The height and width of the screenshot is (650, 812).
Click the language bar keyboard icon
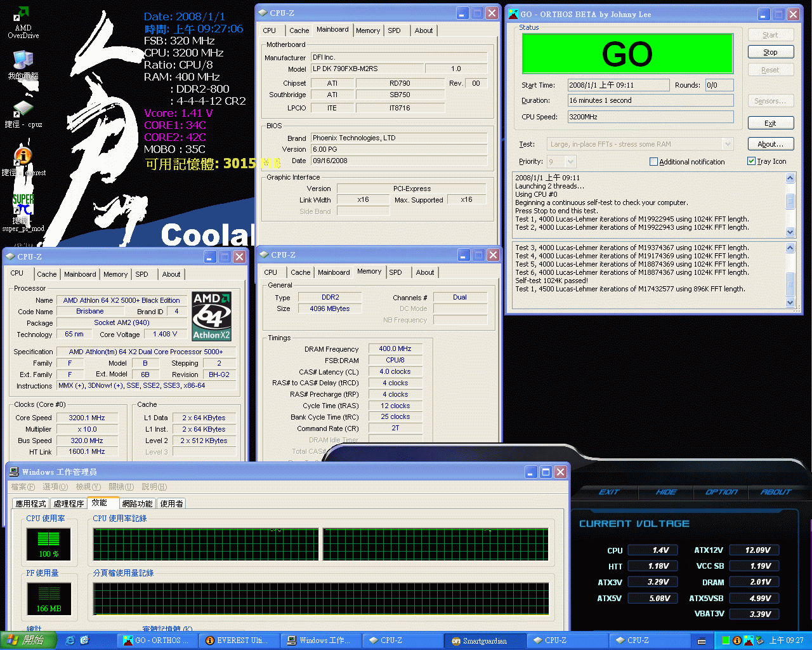702,641
